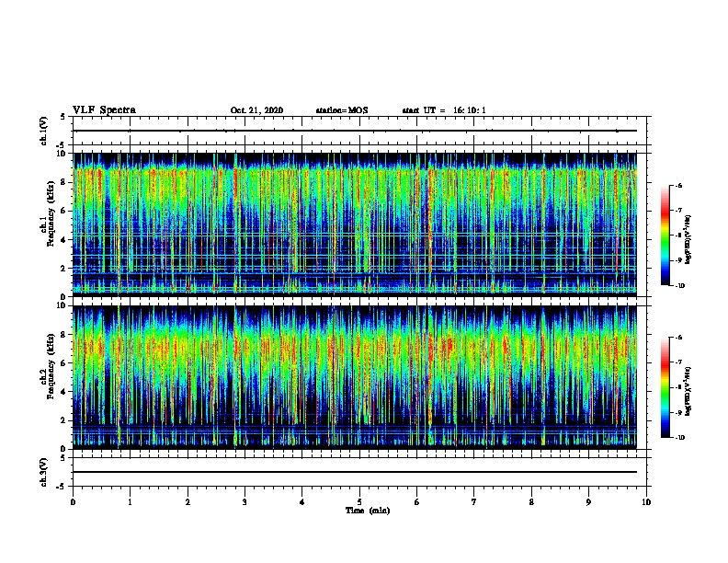Click the "-10" value on the ch.2 colorbar
This screenshot has height=563, width=728.
(x=679, y=438)
